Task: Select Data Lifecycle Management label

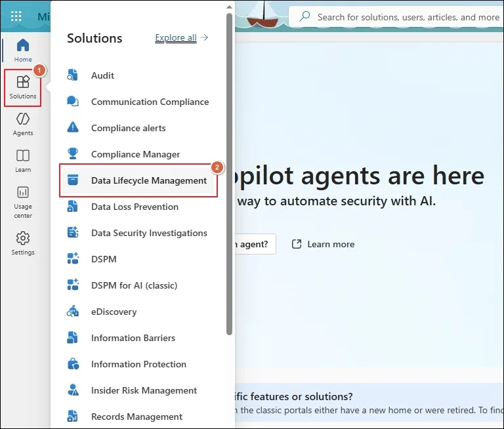Action: tap(149, 180)
